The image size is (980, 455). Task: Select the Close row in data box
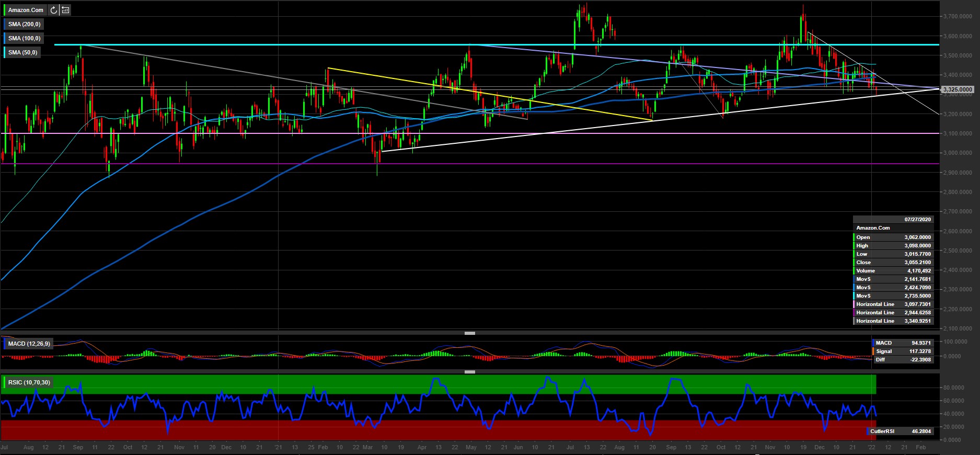pyautogui.click(x=893, y=263)
